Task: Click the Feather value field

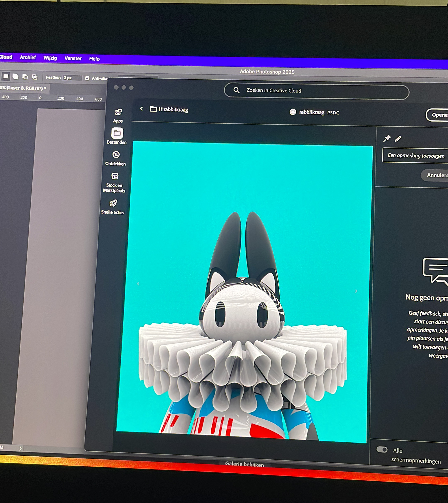Action: 72,78
